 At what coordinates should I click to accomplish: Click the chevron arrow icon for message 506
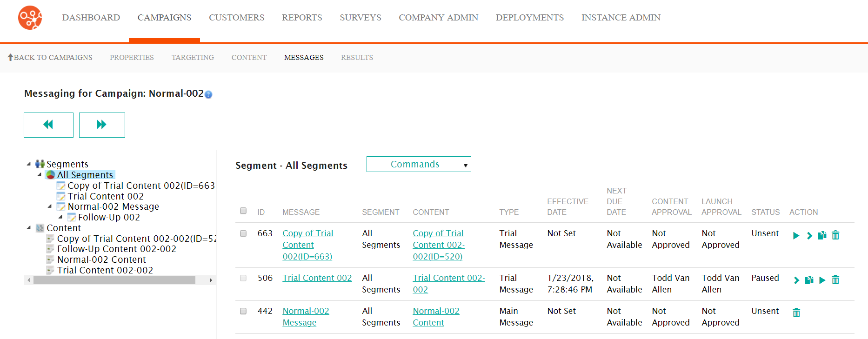(x=796, y=280)
